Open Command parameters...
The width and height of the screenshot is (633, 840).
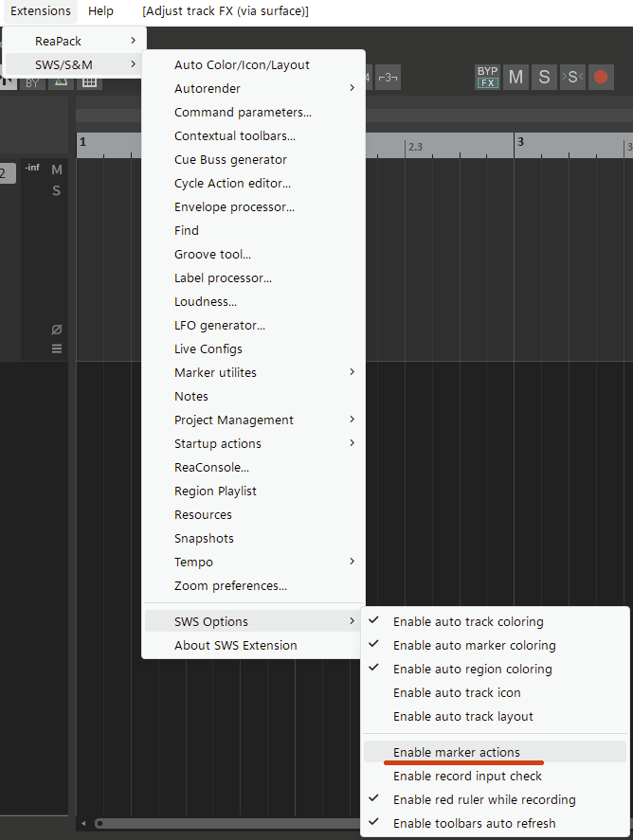(x=254, y=112)
